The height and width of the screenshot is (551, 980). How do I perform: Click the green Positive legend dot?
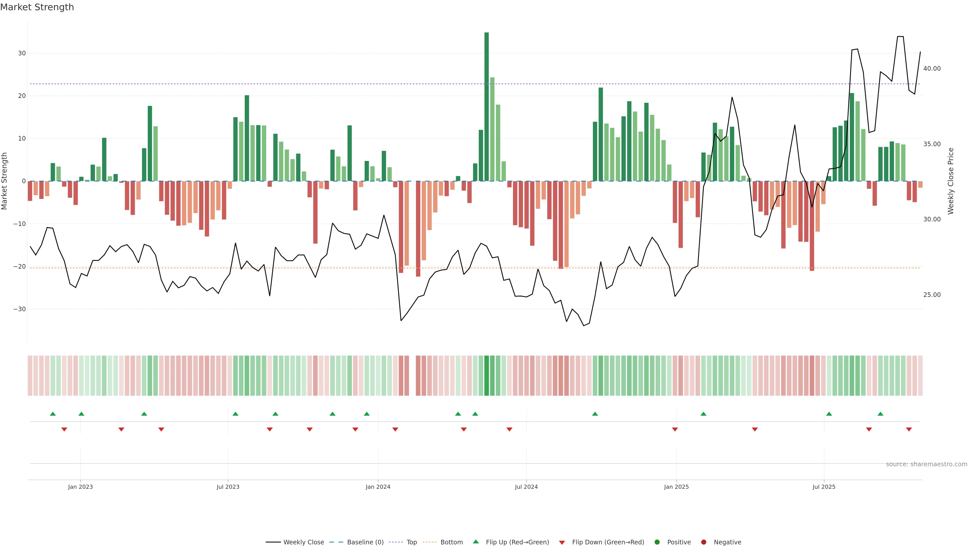point(657,542)
